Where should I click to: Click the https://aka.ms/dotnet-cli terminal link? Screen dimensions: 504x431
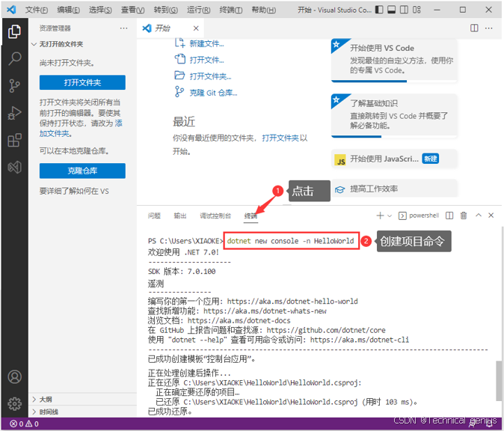(360, 340)
